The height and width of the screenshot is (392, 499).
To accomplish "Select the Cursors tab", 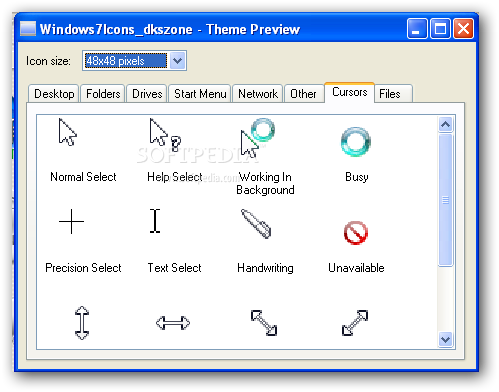I will tap(349, 92).
